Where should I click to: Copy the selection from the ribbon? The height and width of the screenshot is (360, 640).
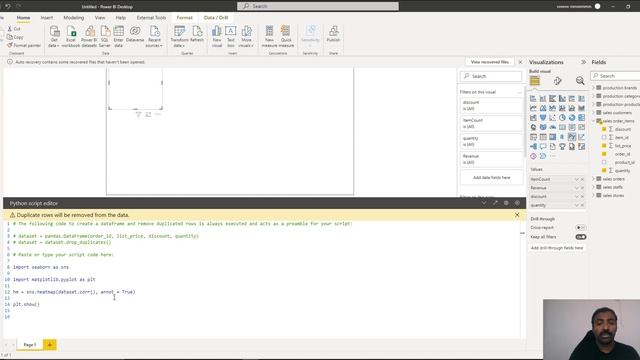[x=15, y=37]
